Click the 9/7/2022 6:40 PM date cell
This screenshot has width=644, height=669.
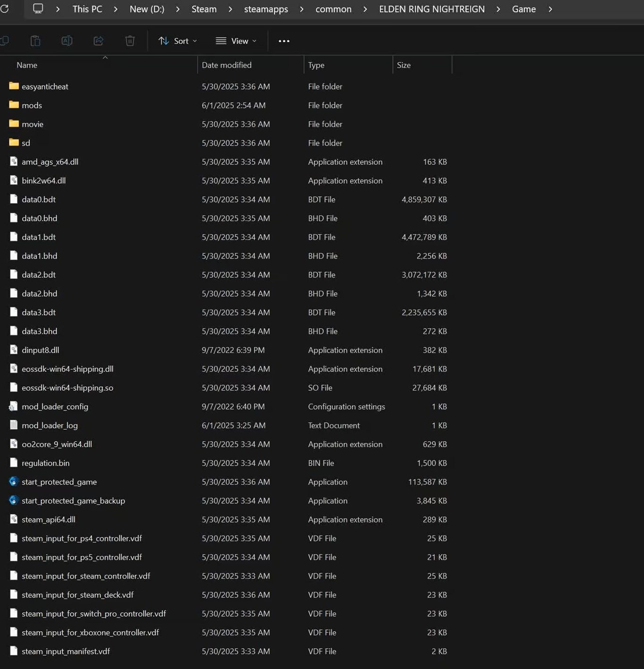233,406
